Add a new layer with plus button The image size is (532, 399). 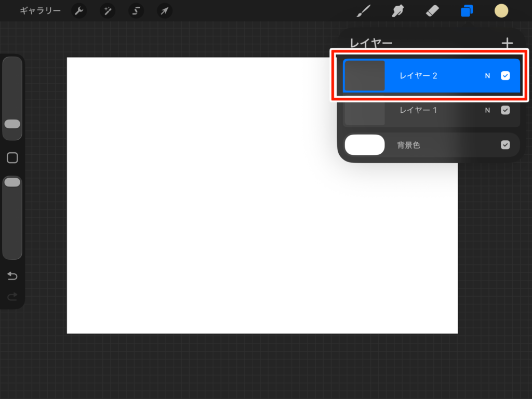[x=507, y=44]
